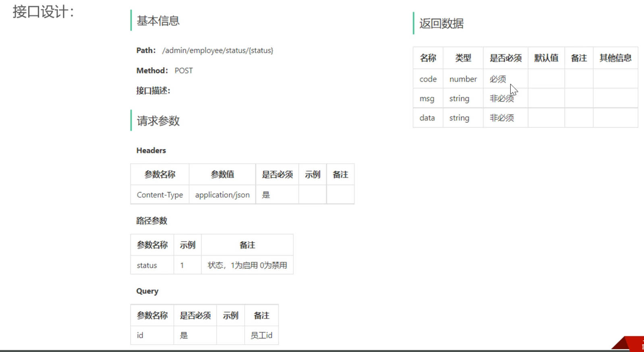Click the number type cell
The height and width of the screenshot is (352, 644).
click(x=463, y=79)
